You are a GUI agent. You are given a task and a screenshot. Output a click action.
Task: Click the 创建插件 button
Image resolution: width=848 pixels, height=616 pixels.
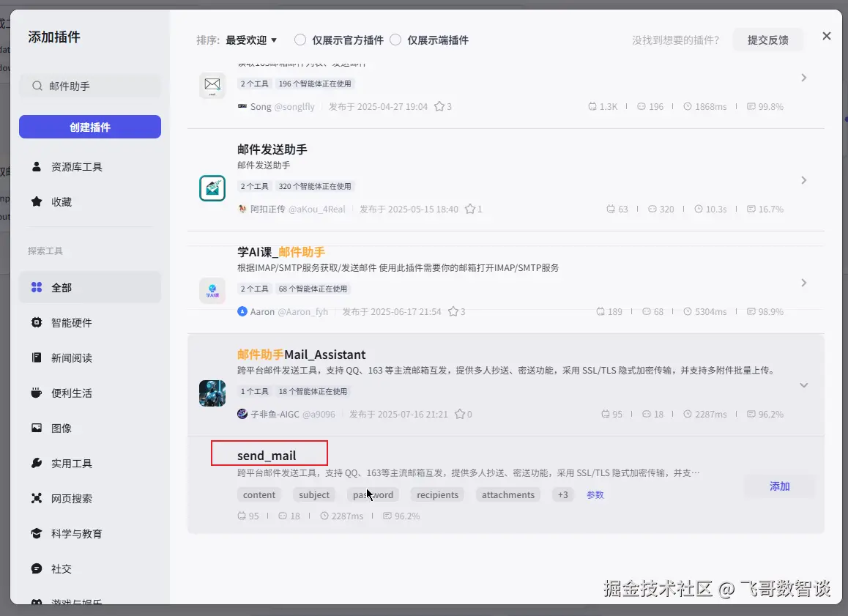pyautogui.click(x=90, y=127)
